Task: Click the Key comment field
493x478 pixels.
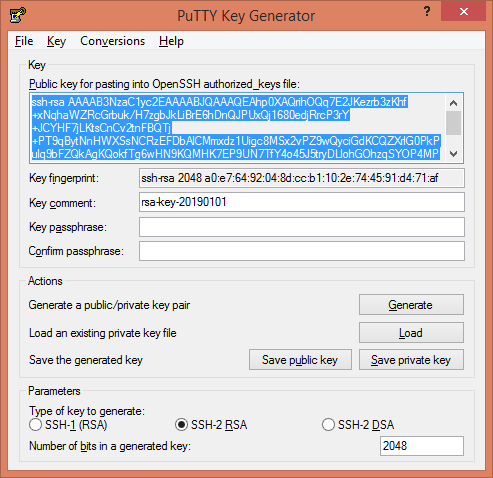Action: click(x=302, y=202)
